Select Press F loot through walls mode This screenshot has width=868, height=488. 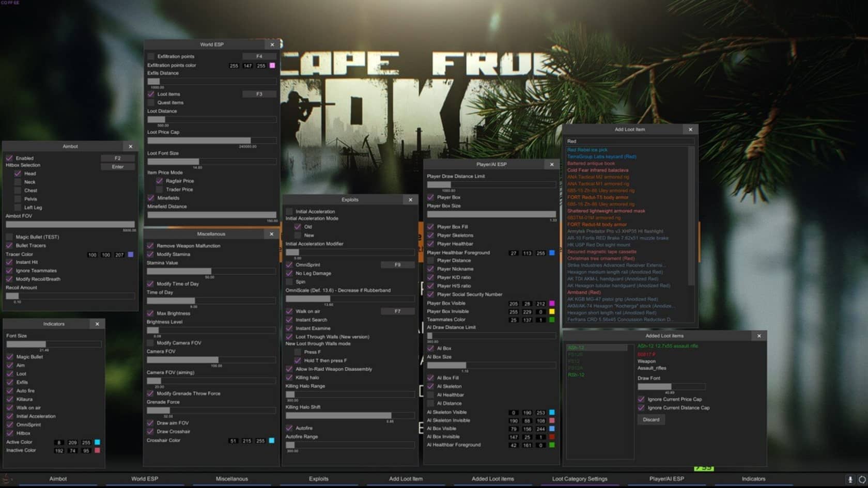point(298,352)
